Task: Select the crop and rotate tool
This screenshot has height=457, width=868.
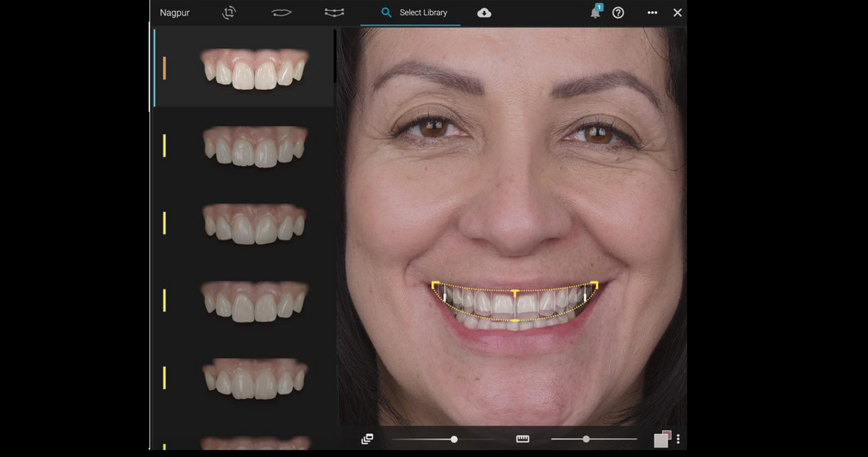Action: (x=229, y=12)
